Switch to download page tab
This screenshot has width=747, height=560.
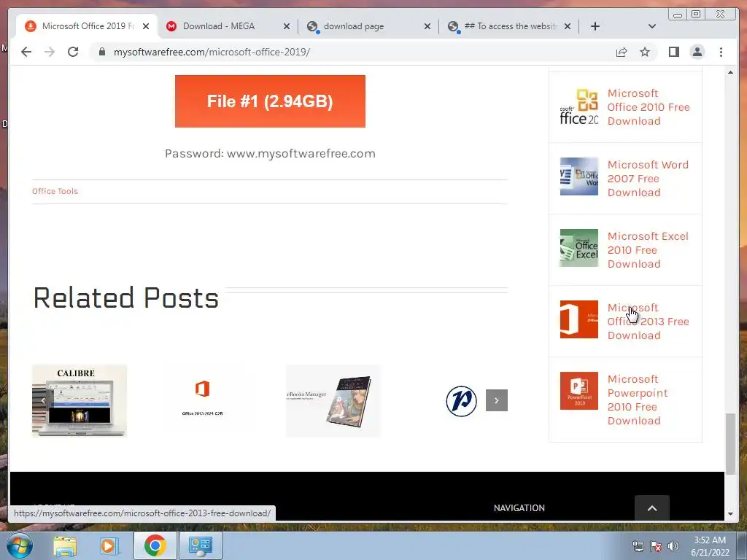[x=354, y=26]
